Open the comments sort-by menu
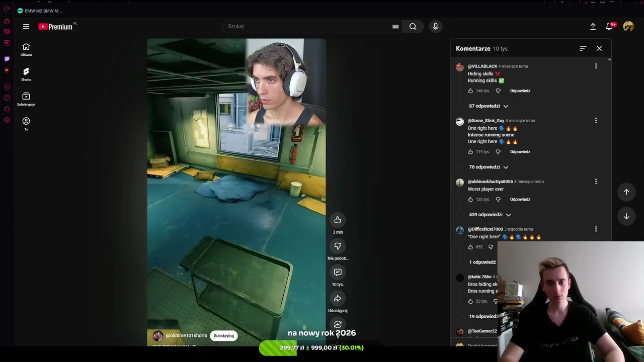Screen dimensions: 644x362 pos(583,48)
